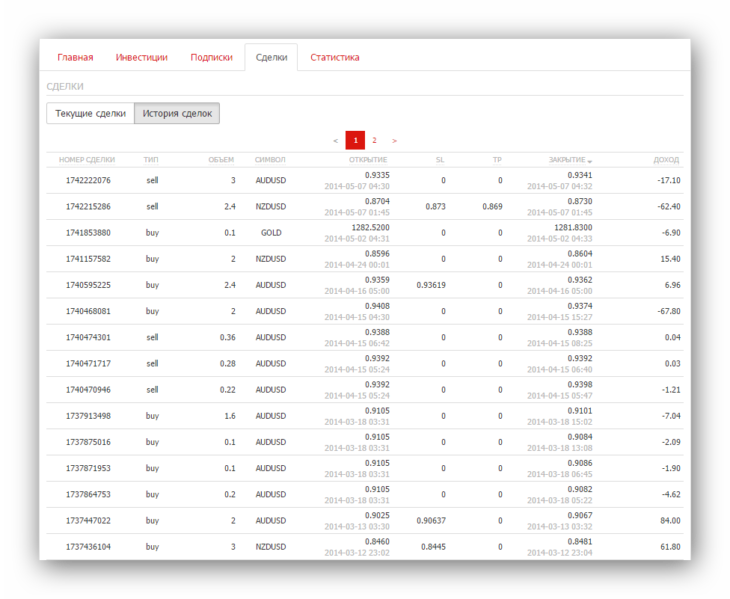Sort by SL column header

440,160
